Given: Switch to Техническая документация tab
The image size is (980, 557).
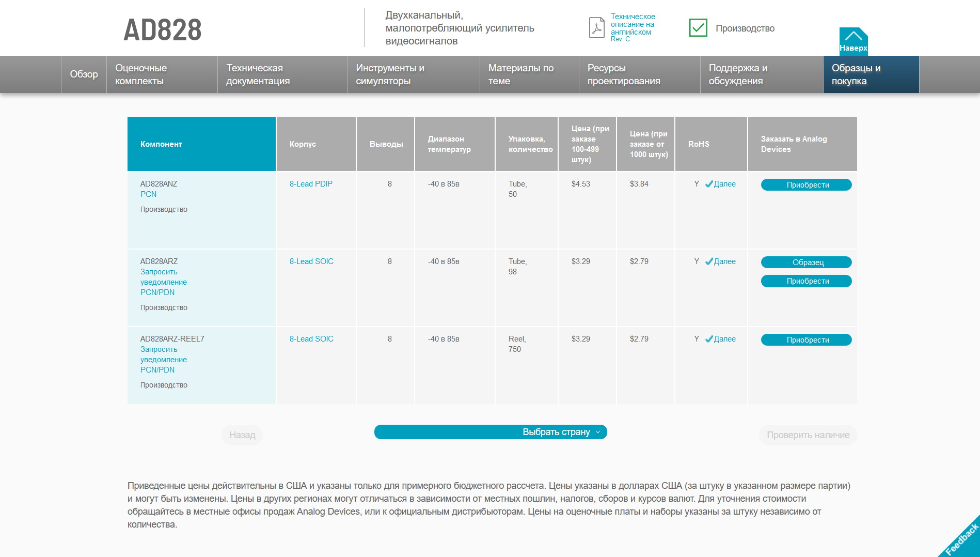Looking at the screenshot, I should [x=282, y=74].
